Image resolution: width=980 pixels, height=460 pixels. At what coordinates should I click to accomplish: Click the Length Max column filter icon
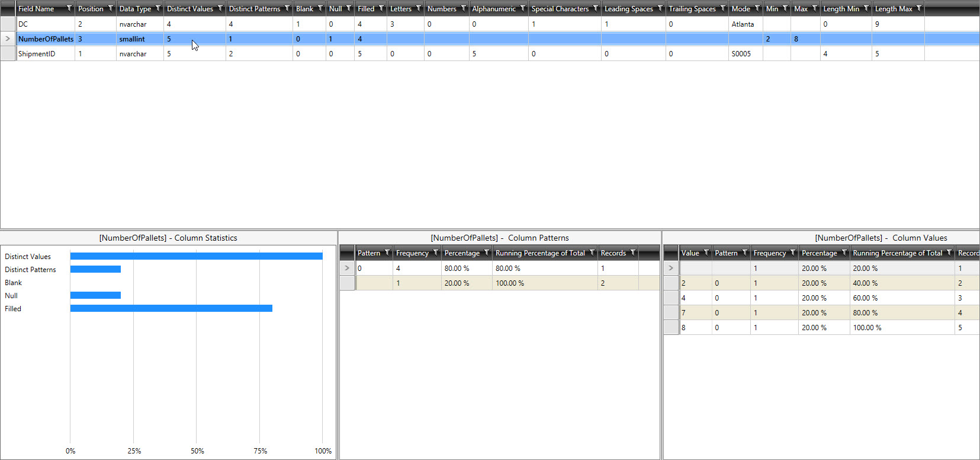click(918, 8)
